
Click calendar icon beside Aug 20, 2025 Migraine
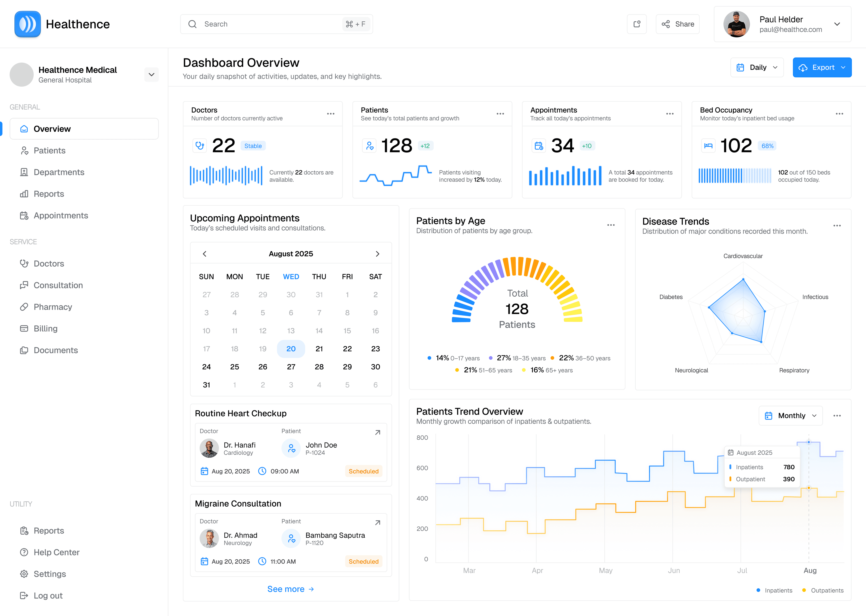[x=204, y=561]
